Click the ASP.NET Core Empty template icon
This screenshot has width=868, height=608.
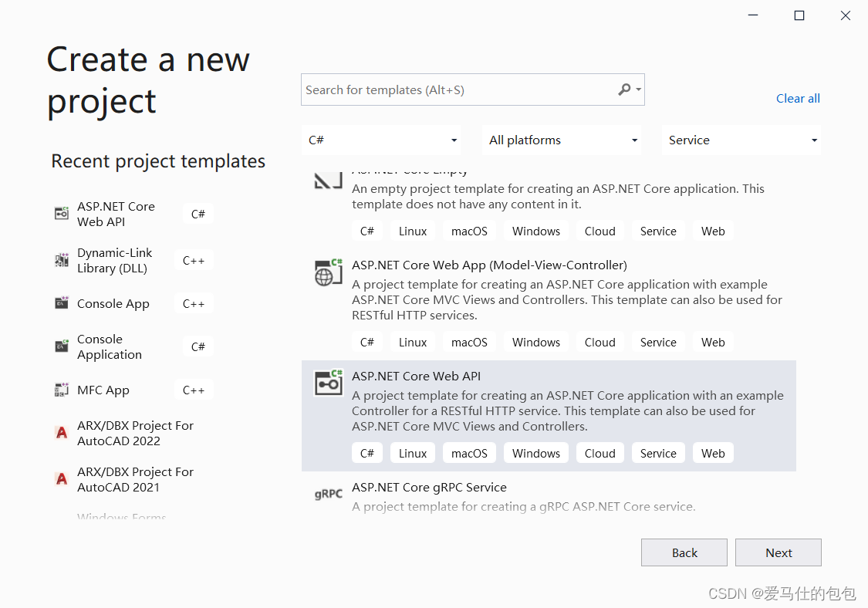point(328,181)
